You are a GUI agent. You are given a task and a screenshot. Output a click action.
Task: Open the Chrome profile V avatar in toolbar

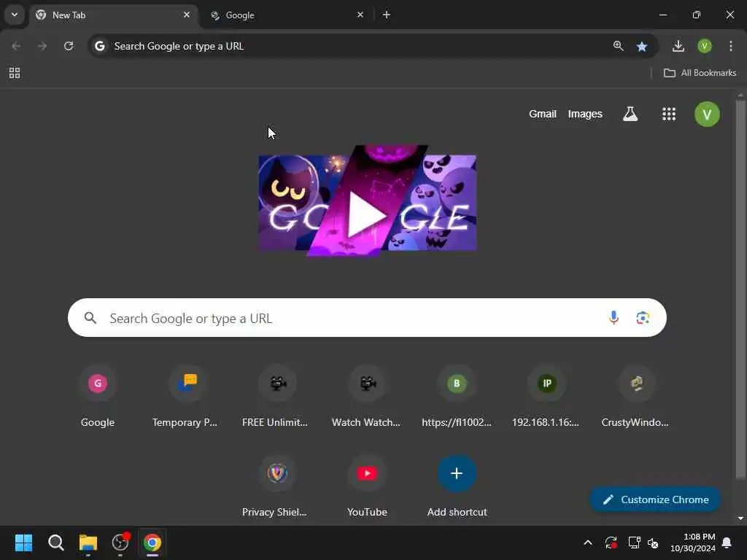click(704, 46)
